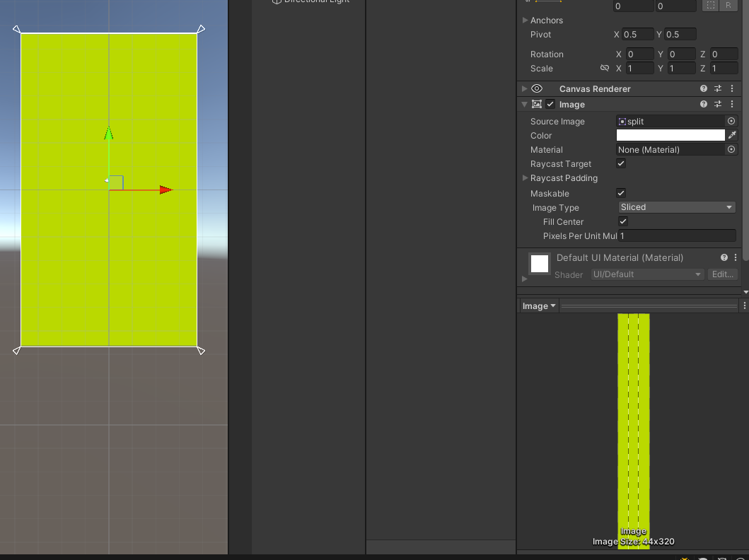Click Default UI Material preview thumbnail
This screenshot has height=560, width=749.
coord(540,264)
